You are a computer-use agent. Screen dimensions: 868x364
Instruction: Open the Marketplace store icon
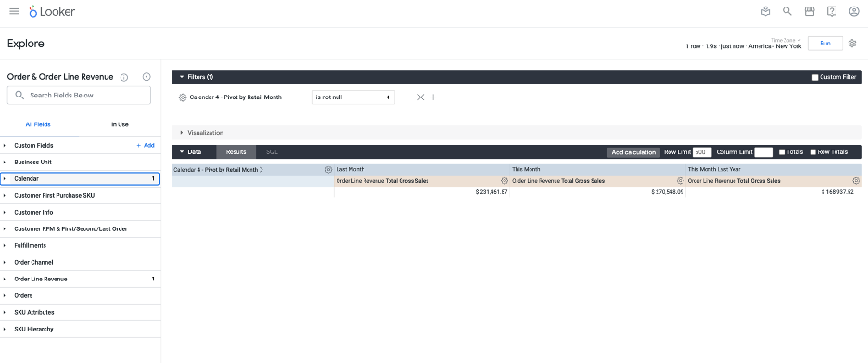(810, 11)
